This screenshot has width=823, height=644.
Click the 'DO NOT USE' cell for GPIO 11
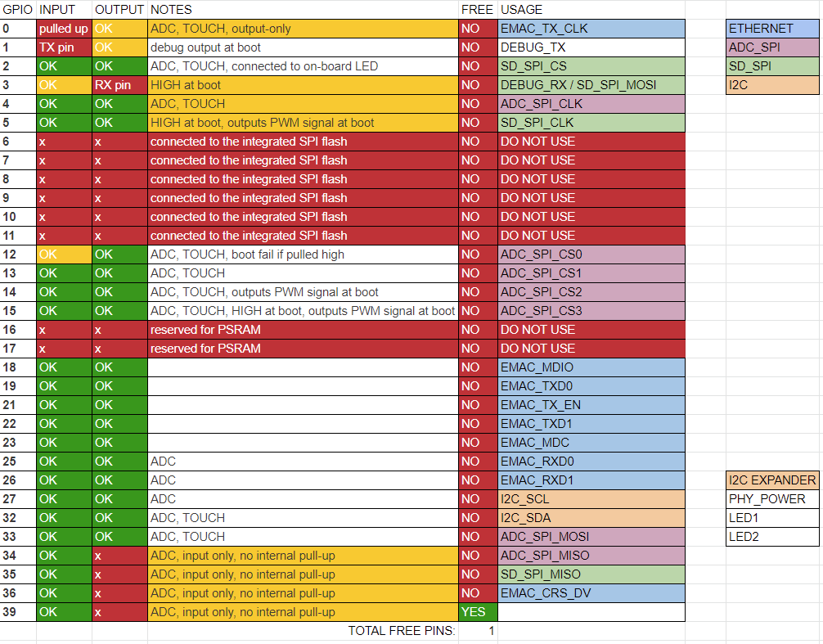click(x=591, y=236)
